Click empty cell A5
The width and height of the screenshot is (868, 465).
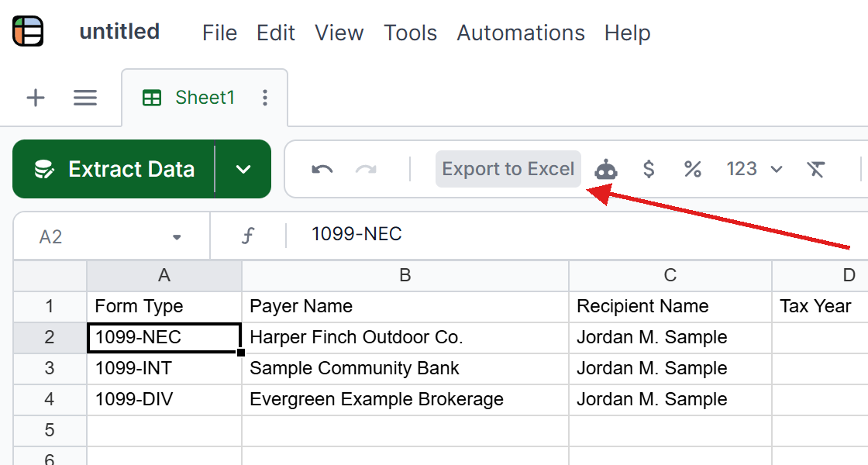[x=164, y=430]
